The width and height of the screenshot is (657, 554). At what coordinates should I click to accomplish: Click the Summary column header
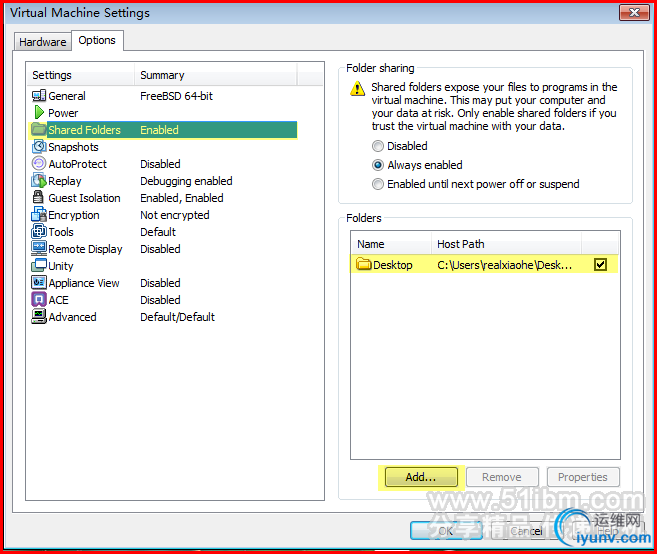[216, 75]
